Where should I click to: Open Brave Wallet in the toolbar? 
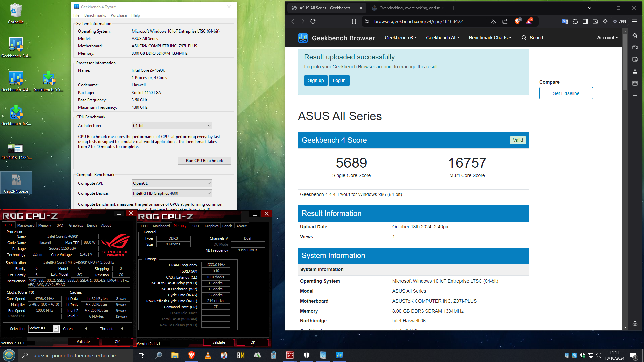tap(595, 21)
